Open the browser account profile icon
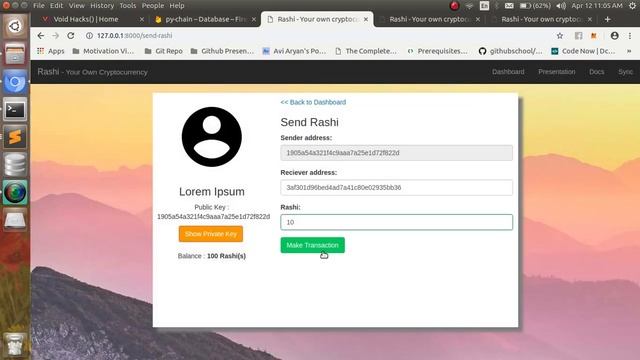This screenshot has width=640, height=360. (614, 36)
